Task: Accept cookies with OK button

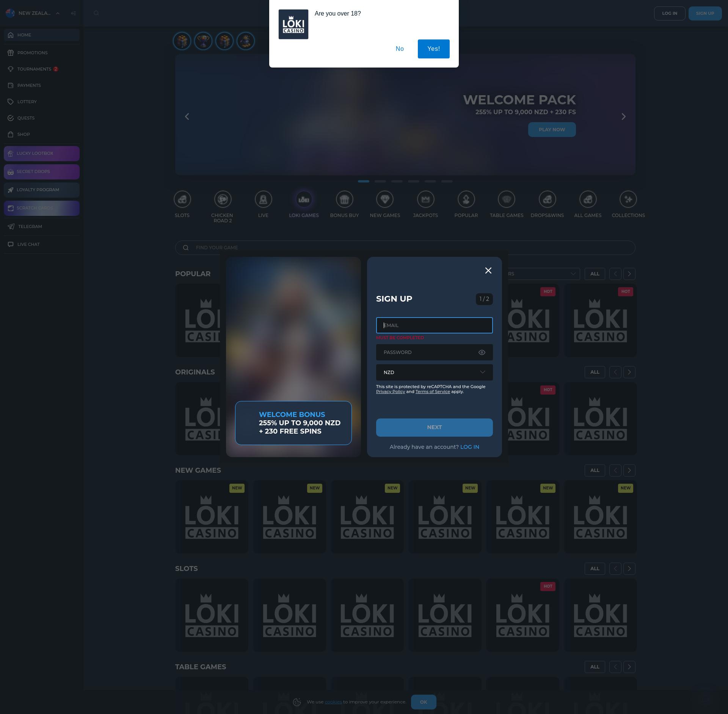Action: [423, 702]
